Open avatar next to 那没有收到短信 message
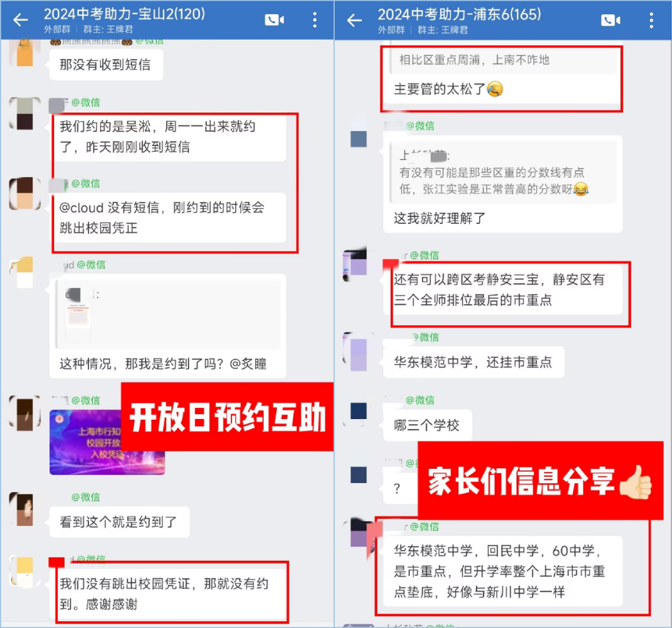This screenshot has width=672, height=628. pos(25,53)
